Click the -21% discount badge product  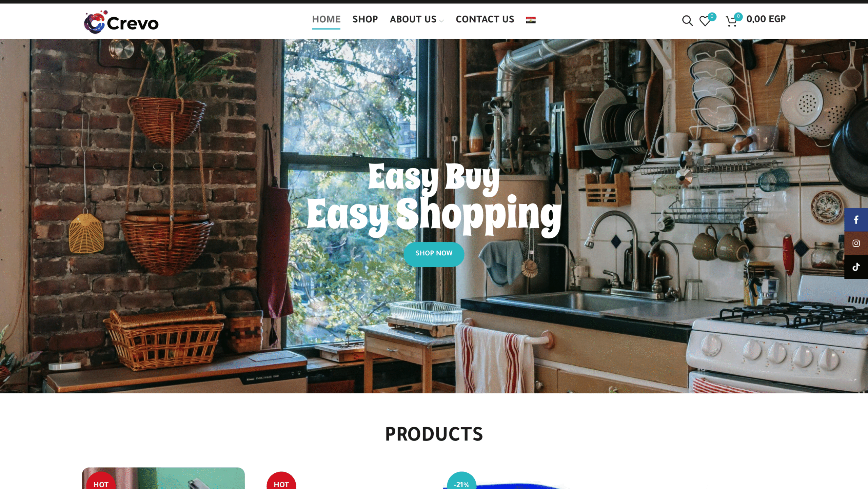pos(461,481)
